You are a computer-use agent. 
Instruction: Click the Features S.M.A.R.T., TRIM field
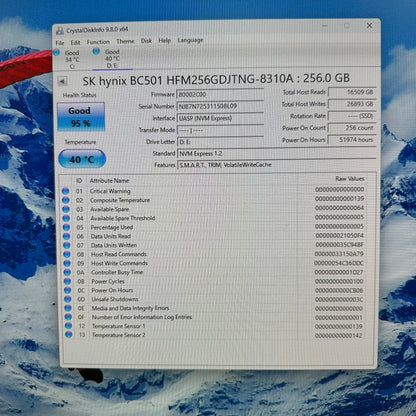277,165
